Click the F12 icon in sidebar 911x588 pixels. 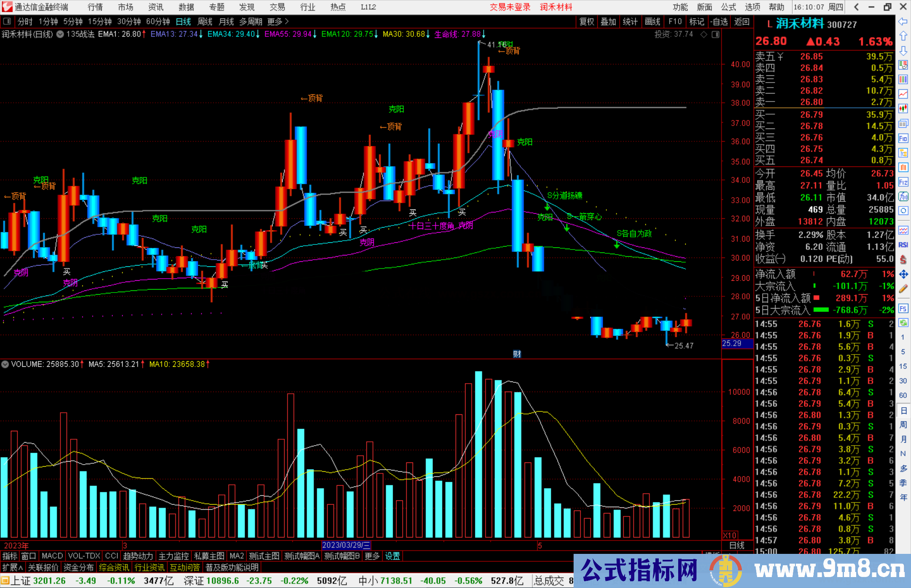[x=903, y=182]
